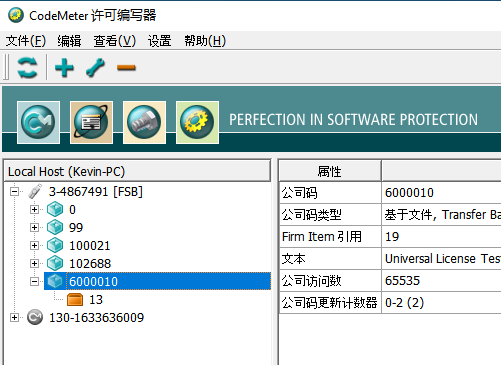Select tree item 0
Image resolution: width=501 pixels, height=365 pixels.
pyautogui.click(x=72, y=210)
